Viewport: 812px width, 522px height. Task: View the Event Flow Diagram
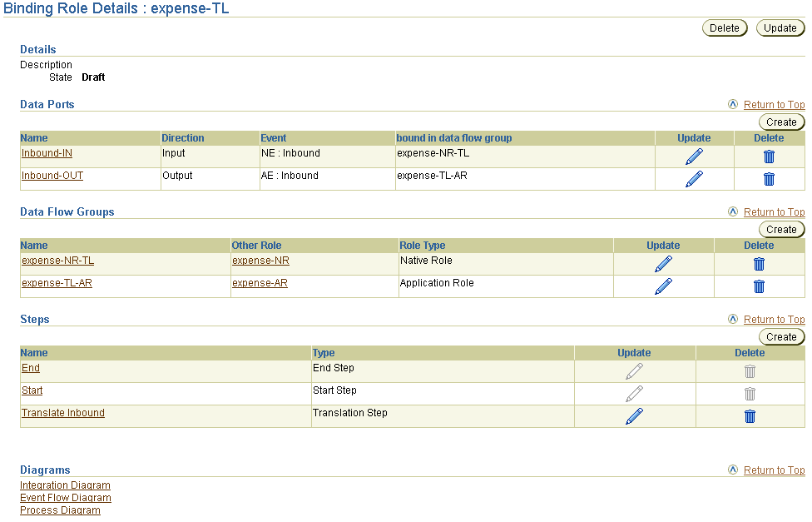(x=65, y=498)
